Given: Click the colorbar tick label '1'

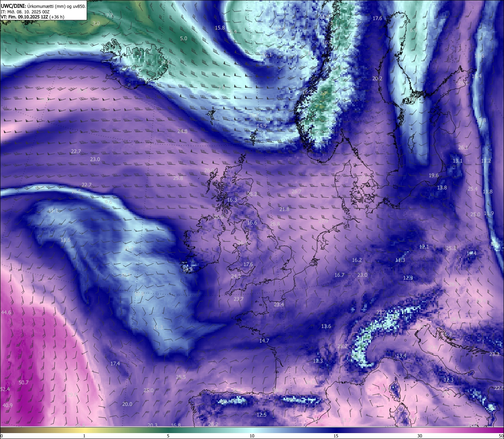Looking at the screenshot, I should point(84,436).
